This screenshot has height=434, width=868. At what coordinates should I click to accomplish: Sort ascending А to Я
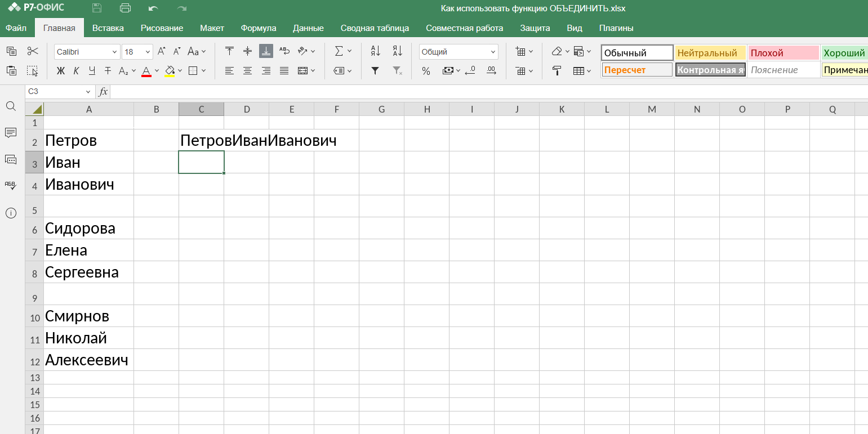[376, 51]
